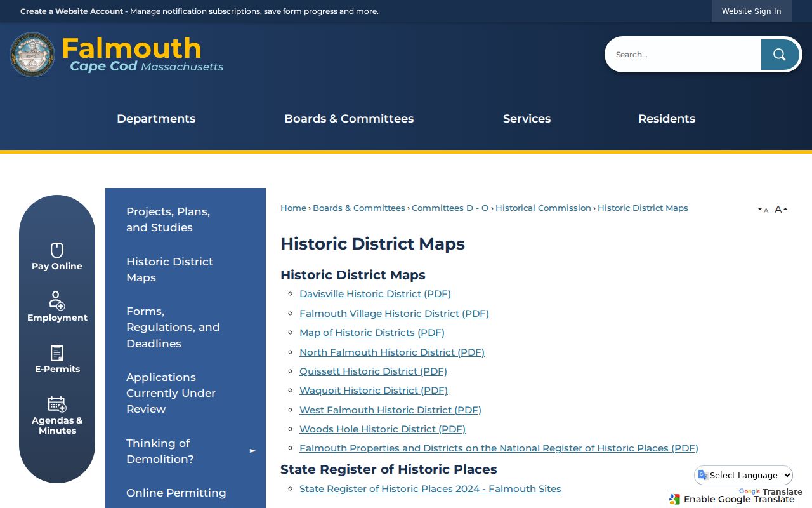Click the Pay Online mouse icon

point(57,250)
